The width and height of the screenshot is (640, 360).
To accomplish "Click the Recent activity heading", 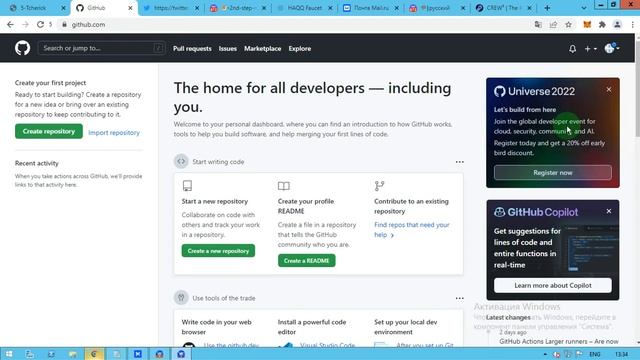I will pyautogui.click(x=37, y=163).
